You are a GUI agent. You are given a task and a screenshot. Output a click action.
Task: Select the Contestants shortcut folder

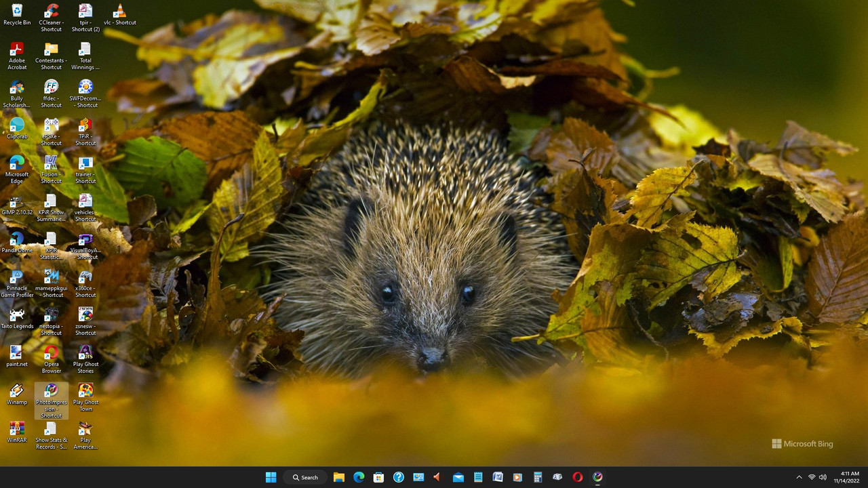point(51,56)
